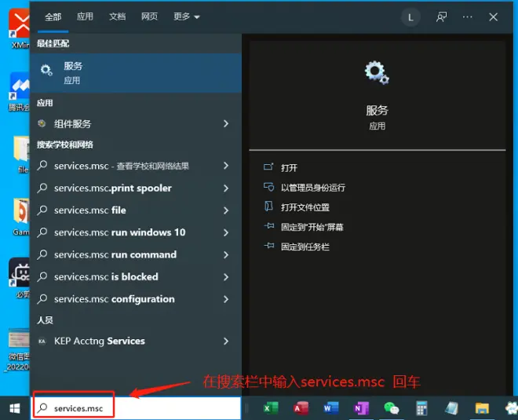Switch to the 全部 tab
518x420 pixels.
pyautogui.click(x=53, y=16)
